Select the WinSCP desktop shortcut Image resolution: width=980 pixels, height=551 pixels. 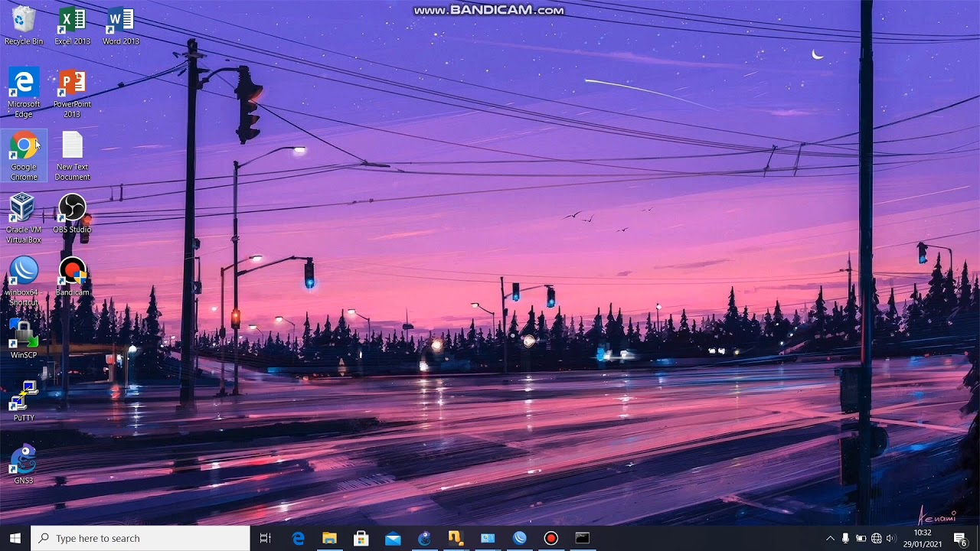point(24,340)
